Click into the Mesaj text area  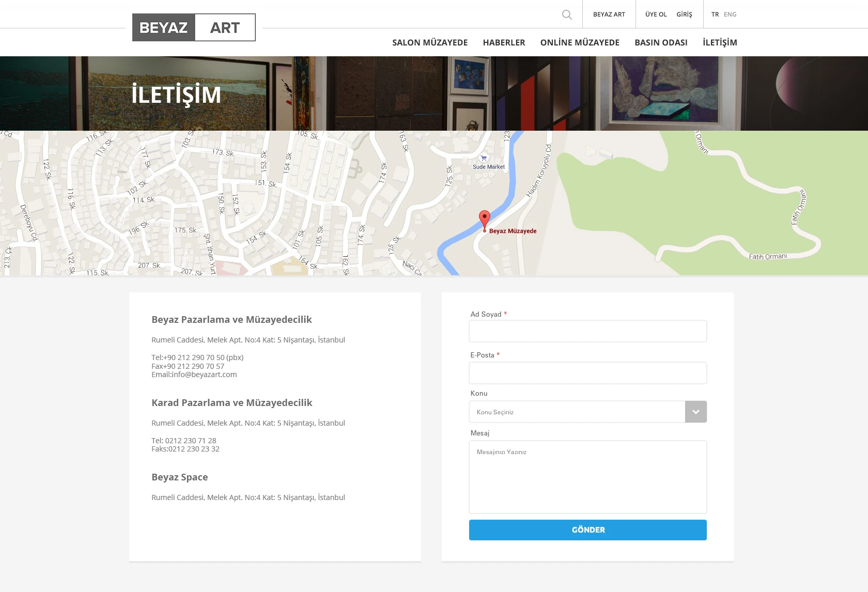pyautogui.click(x=588, y=477)
